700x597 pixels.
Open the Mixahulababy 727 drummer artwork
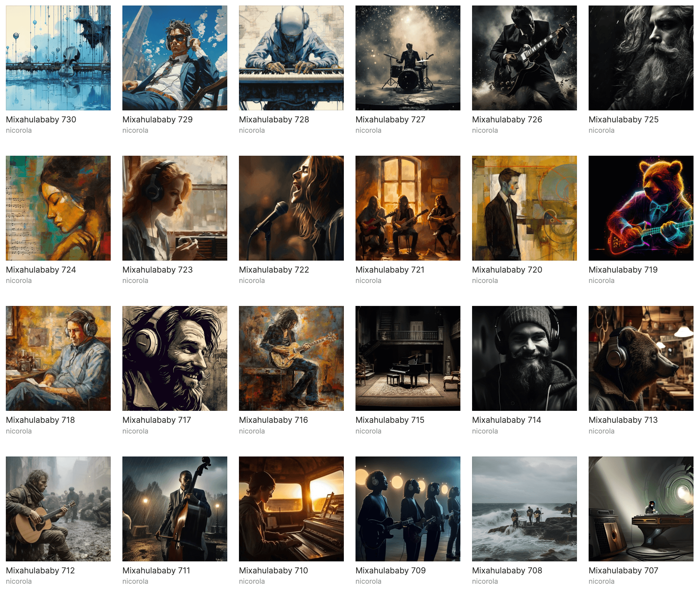[408, 58]
